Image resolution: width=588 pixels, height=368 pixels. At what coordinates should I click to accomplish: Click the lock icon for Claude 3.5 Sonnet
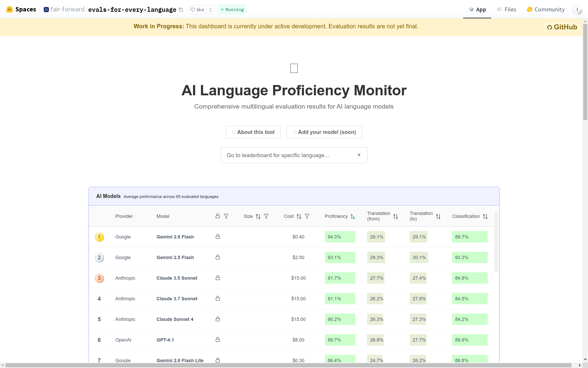tap(218, 278)
